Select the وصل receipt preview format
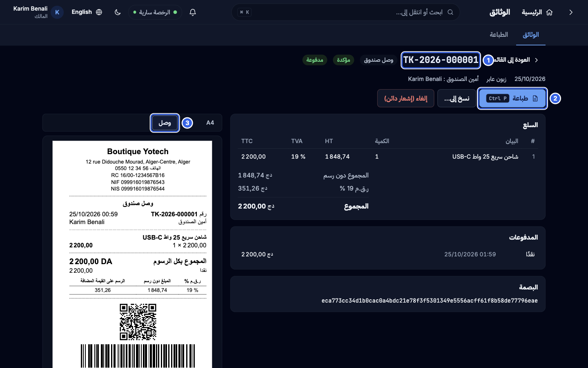This screenshot has height=368, width=588. click(165, 123)
